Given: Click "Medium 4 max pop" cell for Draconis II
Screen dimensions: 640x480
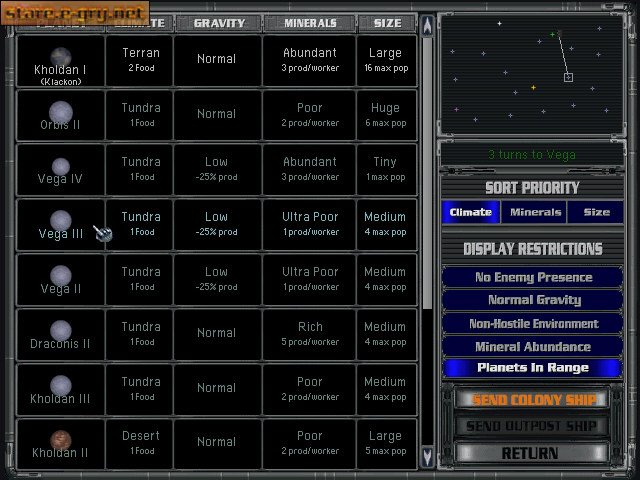Looking at the screenshot, I should pyautogui.click(x=386, y=334).
